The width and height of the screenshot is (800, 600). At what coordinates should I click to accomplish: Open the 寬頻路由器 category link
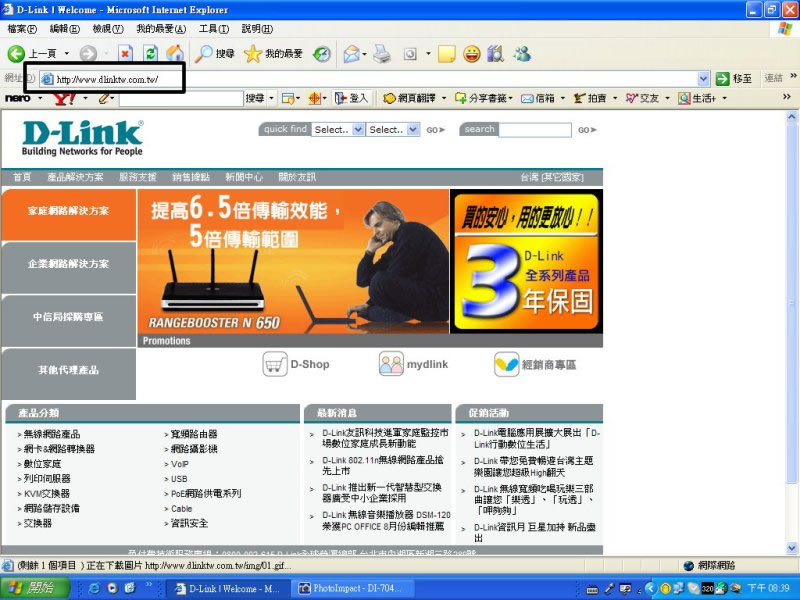pyautogui.click(x=193, y=434)
